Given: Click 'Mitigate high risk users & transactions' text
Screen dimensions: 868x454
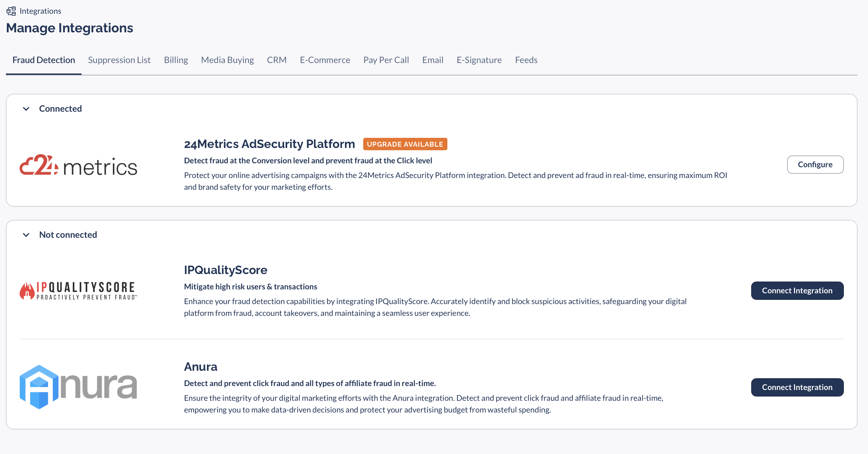Looking at the screenshot, I should tap(250, 287).
